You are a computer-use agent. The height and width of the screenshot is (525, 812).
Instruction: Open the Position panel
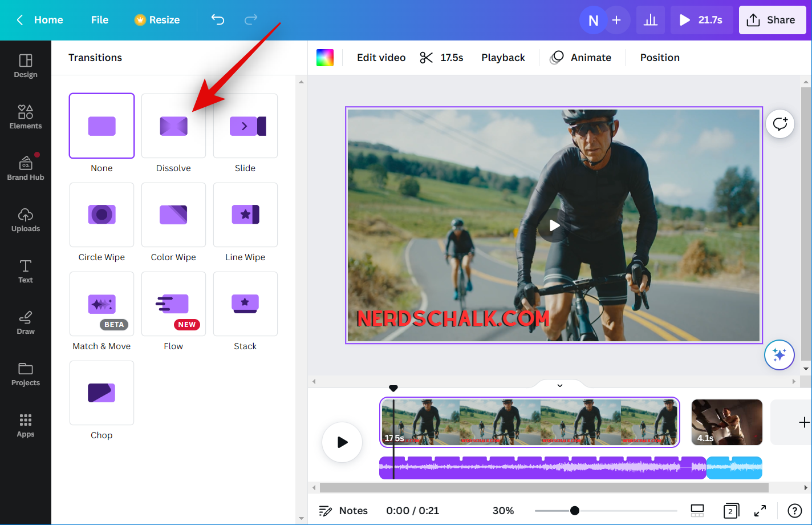(x=660, y=58)
